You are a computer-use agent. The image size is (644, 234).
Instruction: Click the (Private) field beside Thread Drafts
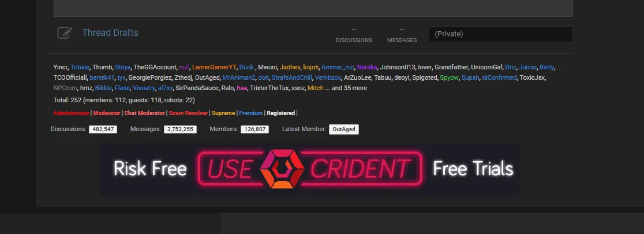500,34
